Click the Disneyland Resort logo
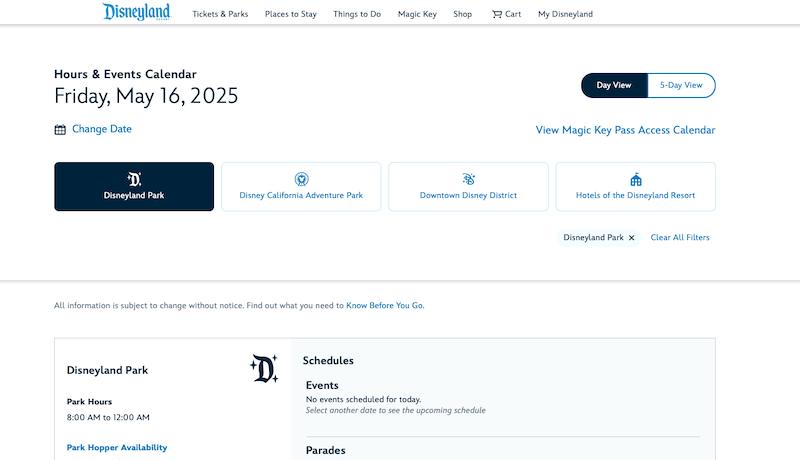The image size is (800, 460). (137, 12)
